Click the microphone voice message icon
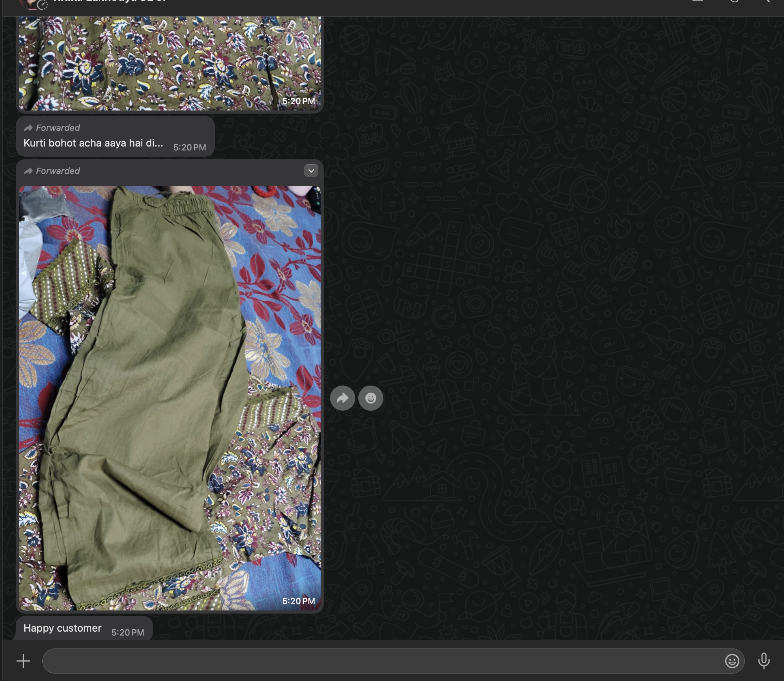 (x=763, y=661)
